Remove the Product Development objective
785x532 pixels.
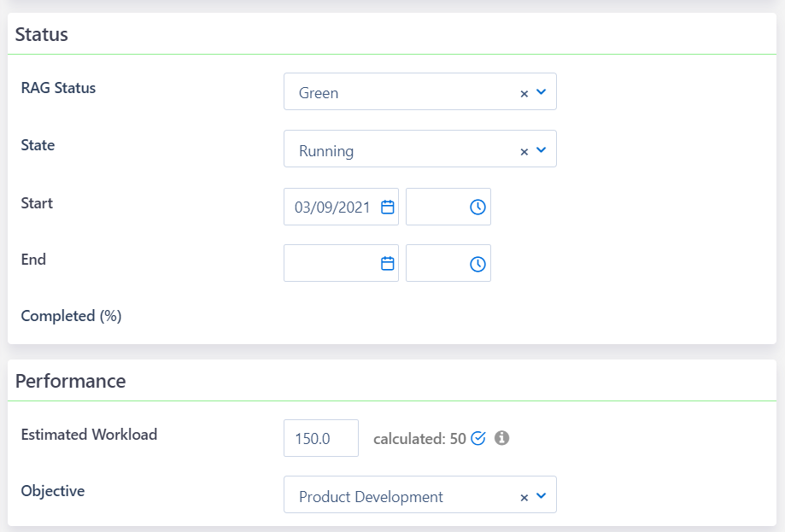(x=524, y=495)
